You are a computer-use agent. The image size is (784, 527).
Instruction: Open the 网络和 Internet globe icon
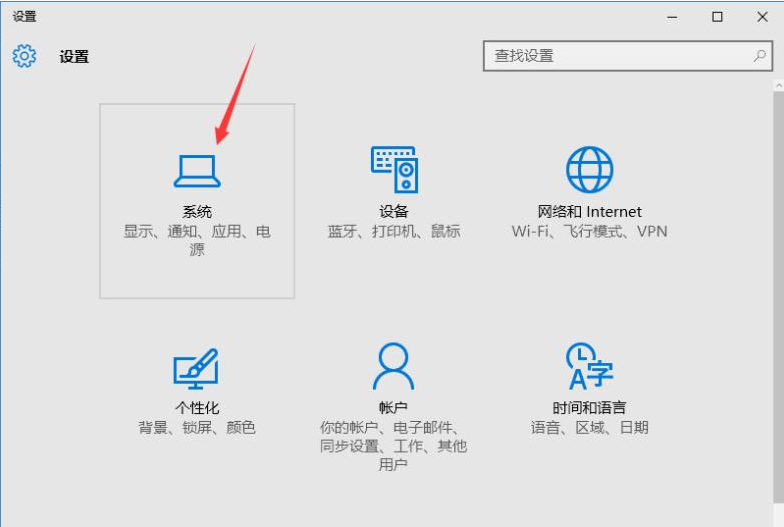coord(590,170)
